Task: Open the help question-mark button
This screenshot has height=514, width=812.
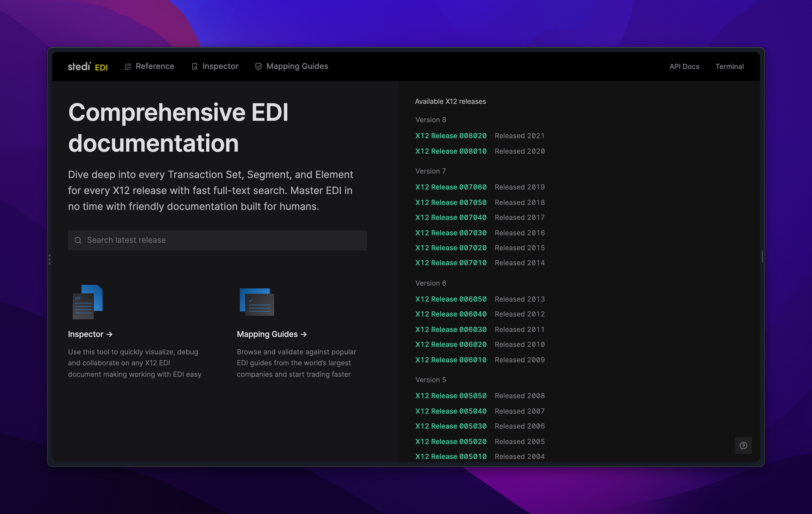Action: (x=743, y=445)
